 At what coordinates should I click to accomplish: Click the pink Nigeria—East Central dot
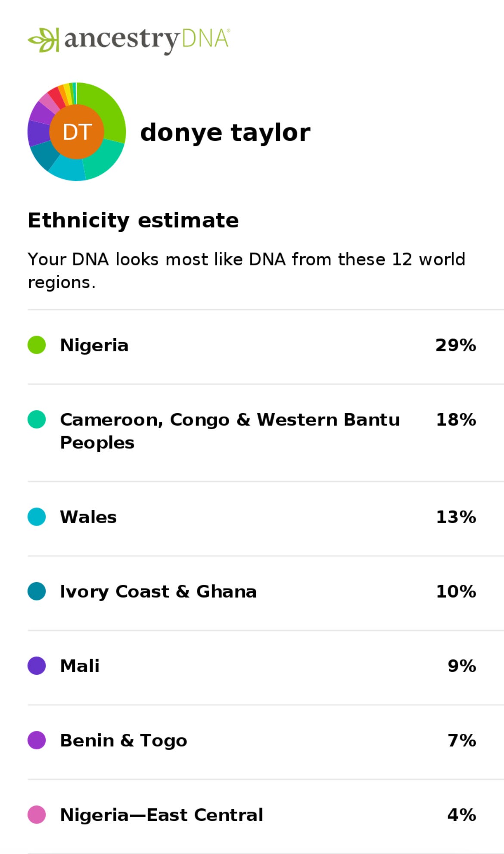coord(37,815)
